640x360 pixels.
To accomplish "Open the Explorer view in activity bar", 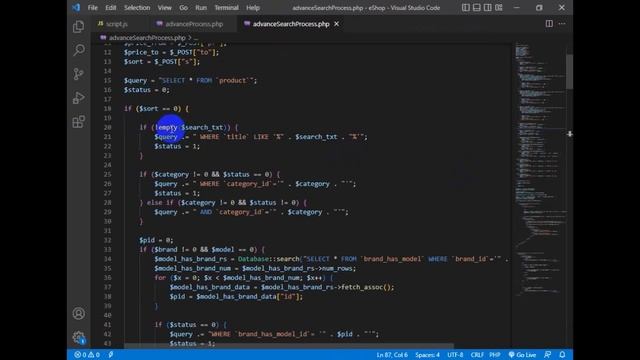I will [78, 27].
